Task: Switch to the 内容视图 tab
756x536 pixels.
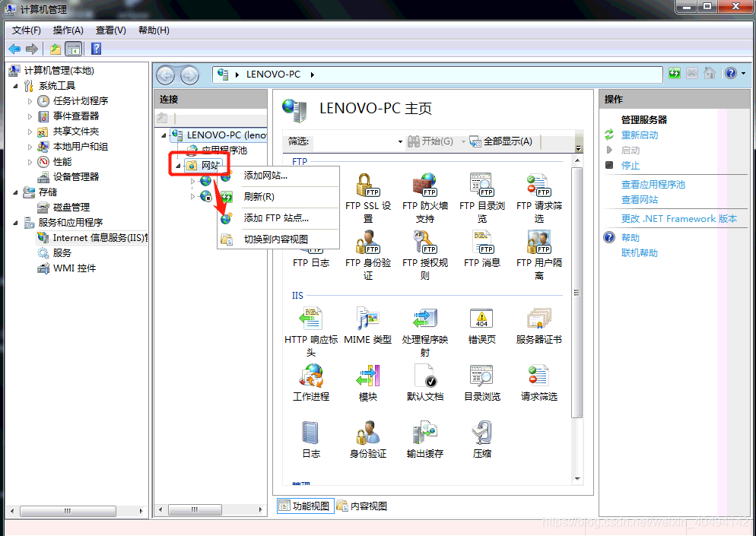Action: coord(362,506)
